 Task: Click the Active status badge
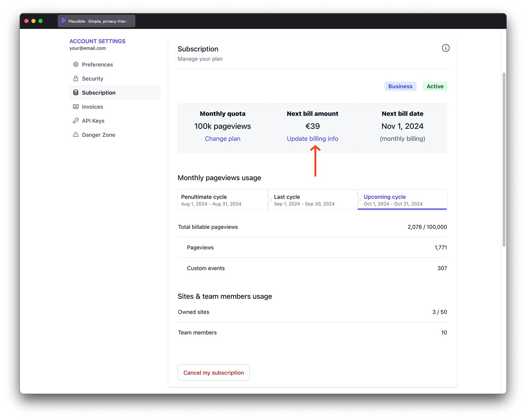tap(435, 86)
